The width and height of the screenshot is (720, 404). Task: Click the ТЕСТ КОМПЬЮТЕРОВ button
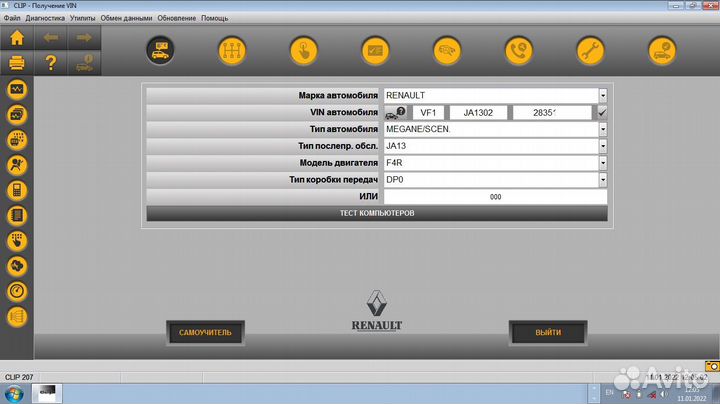coord(377,213)
